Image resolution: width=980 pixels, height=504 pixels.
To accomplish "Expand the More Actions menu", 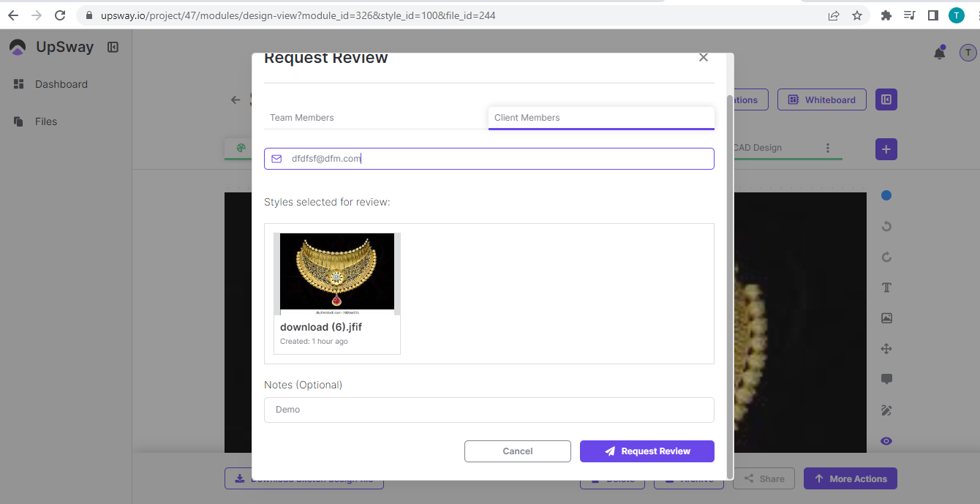I will pos(850,479).
